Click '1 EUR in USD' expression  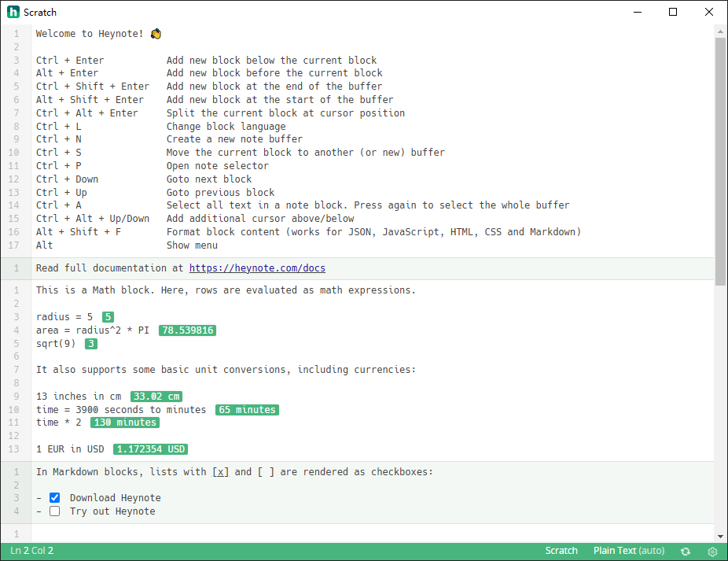pyautogui.click(x=70, y=449)
